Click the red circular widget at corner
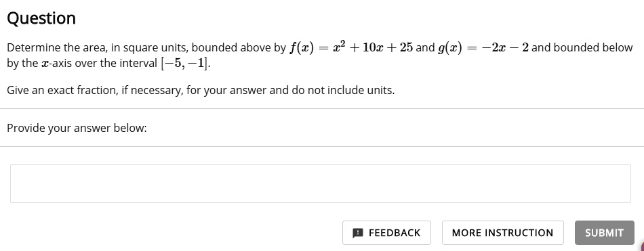The height and width of the screenshot is (251, 644). 641,248
